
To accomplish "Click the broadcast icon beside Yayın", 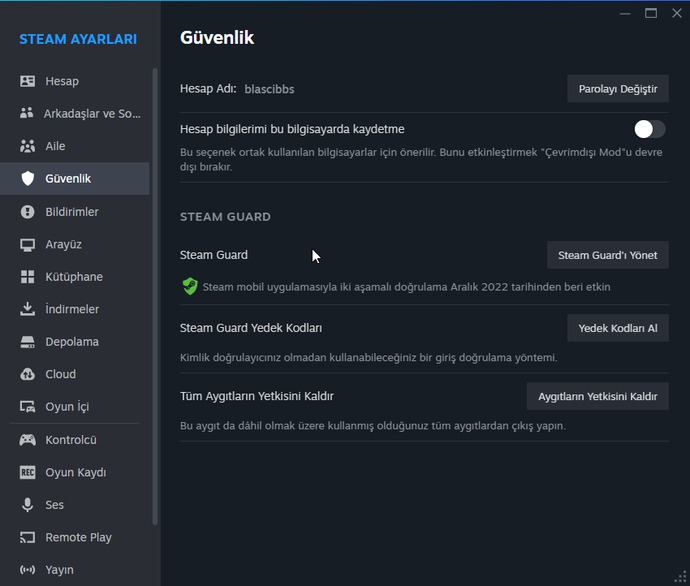I will click(x=27, y=570).
